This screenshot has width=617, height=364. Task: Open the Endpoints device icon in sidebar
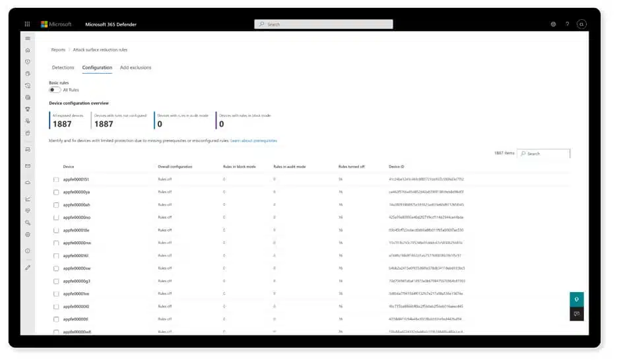pos(28,150)
